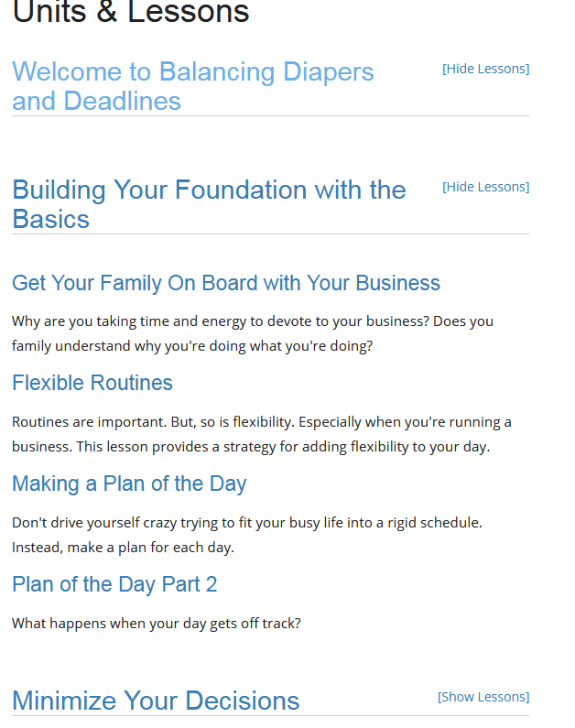Open Building Your Foundation with the Basics unit
This screenshot has height=728, width=575.
[209, 203]
